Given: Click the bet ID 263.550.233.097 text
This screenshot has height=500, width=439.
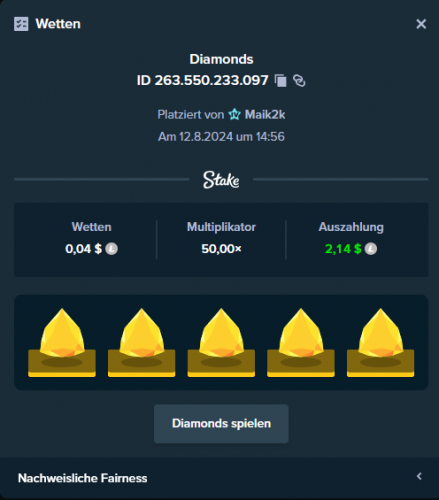Looking at the screenshot, I should click(x=203, y=80).
